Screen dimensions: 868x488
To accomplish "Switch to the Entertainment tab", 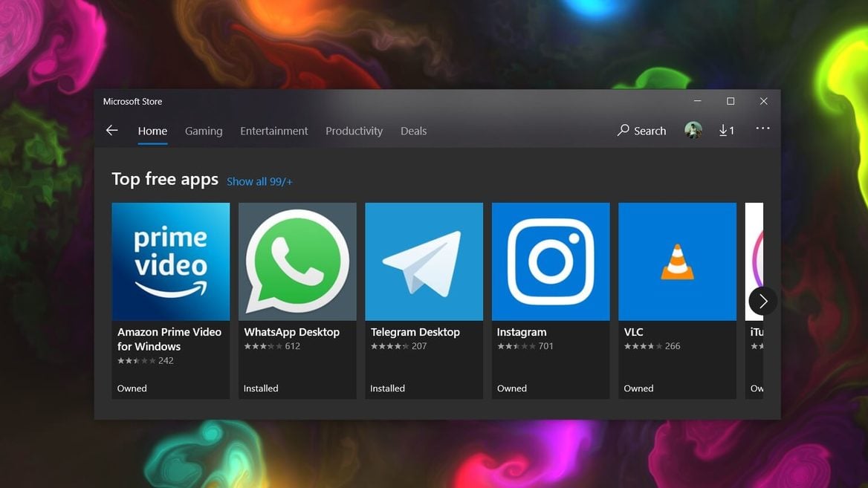I will [x=273, y=131].
